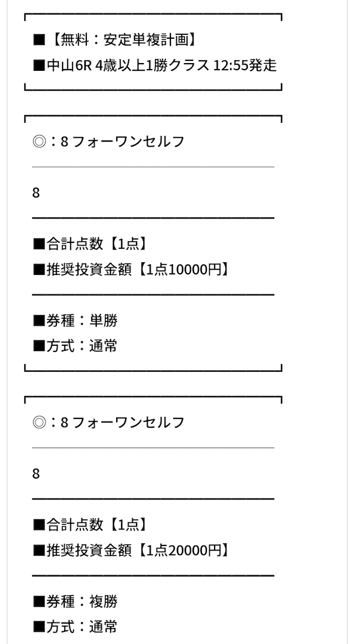Click the square bullet before first 合計点数
Image resolution: width=354 pixels, height=644 pixels.
pyautogui.click(x=39, y=244)
